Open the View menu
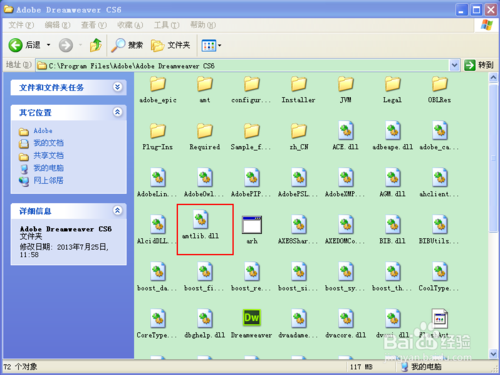The image size is (500, 375). click(x=94, y=25)
